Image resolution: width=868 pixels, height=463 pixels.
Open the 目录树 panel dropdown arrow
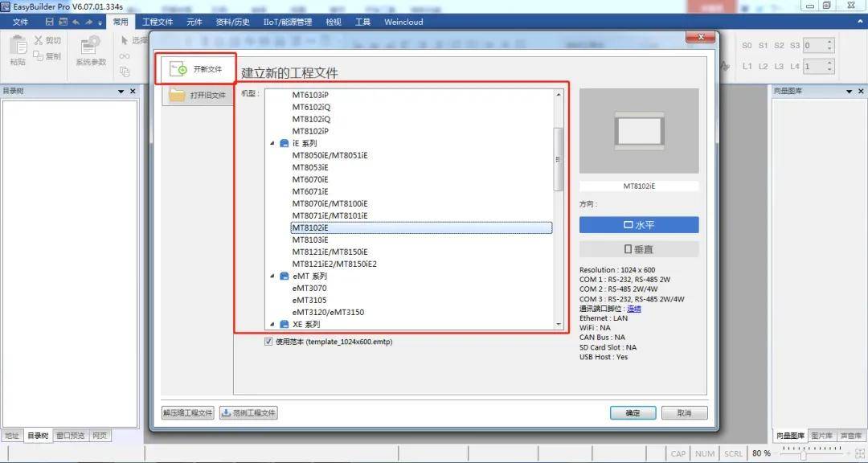[121, 92]
